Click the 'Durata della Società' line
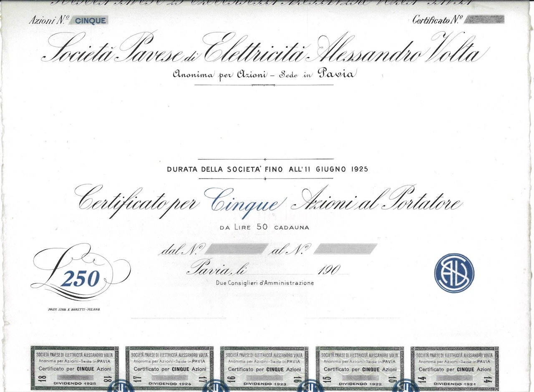 pos(267,169)
